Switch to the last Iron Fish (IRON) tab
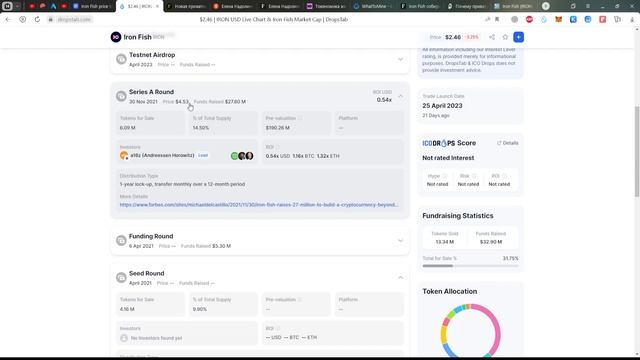The width and height of the screenshot is (640, 360). 513,6
